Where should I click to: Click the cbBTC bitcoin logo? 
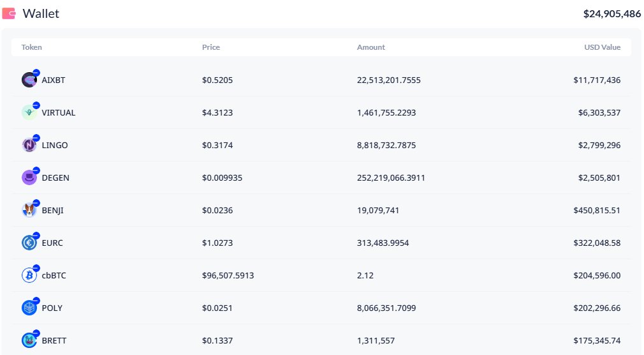coord(29,275)
